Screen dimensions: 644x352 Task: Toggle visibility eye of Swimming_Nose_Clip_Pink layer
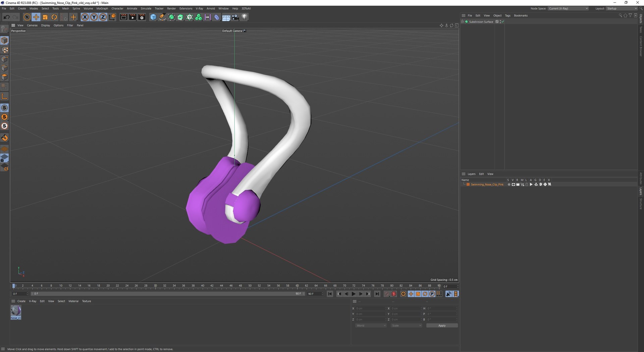click(513, 184)
